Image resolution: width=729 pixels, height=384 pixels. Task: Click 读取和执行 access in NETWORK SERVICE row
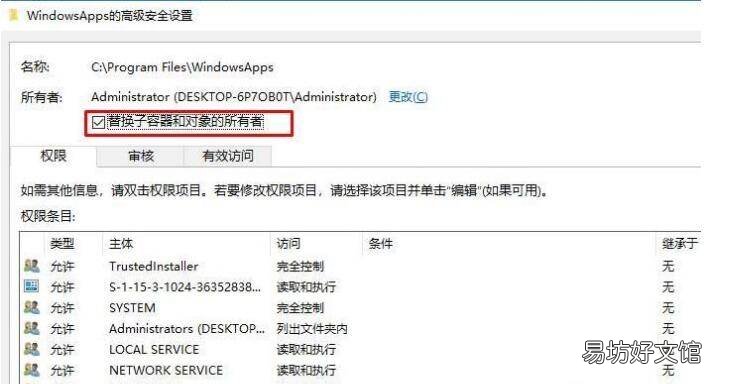tap(306, 371)
